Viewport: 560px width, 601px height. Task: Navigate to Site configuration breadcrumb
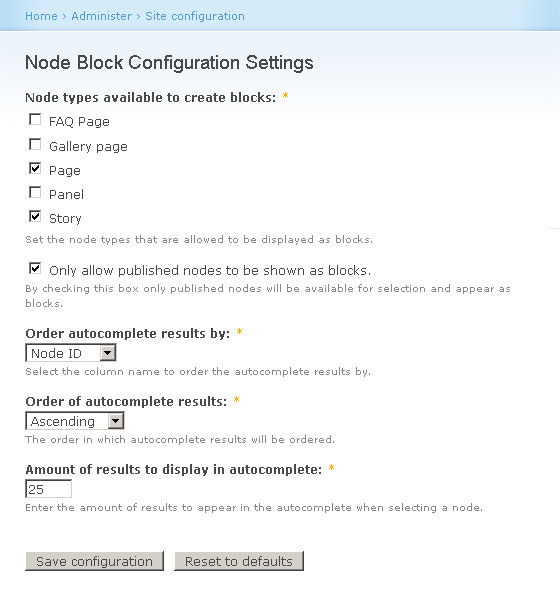tap(195, 16)
